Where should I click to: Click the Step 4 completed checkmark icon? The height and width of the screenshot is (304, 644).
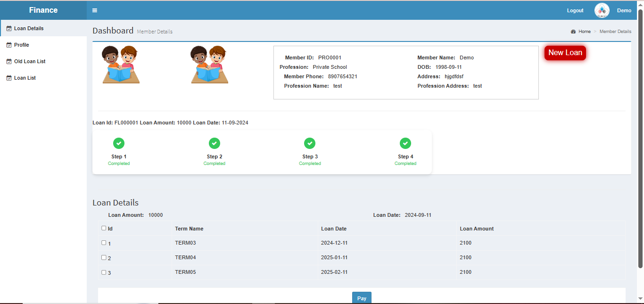[x=405, y=143]
